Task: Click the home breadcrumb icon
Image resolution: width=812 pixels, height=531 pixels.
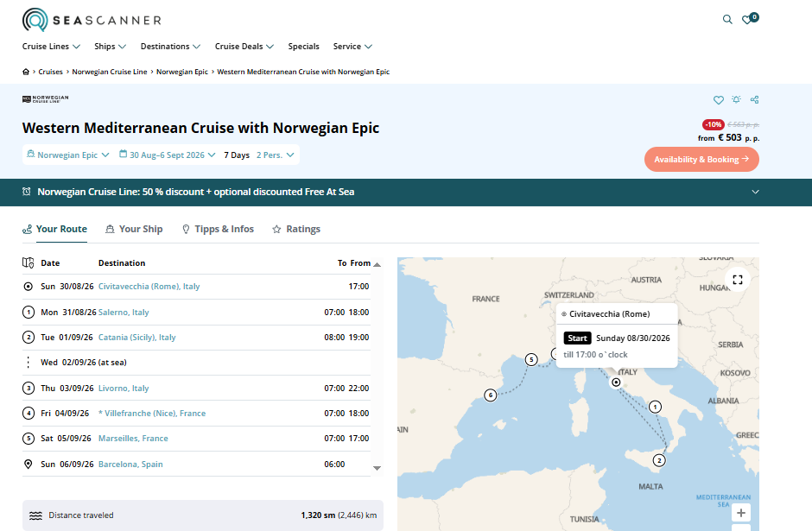Action: pyautogui.click(x=26, y=72)
